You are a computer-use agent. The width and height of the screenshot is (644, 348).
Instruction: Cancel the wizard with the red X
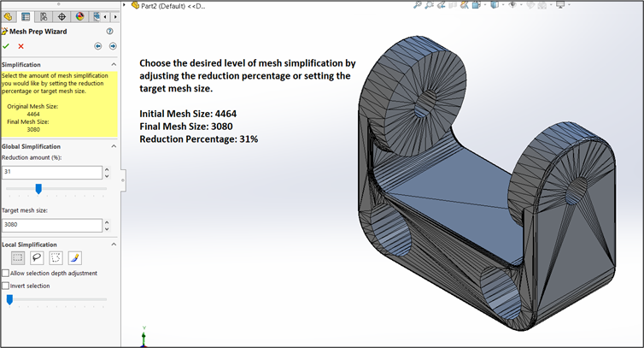21,46
